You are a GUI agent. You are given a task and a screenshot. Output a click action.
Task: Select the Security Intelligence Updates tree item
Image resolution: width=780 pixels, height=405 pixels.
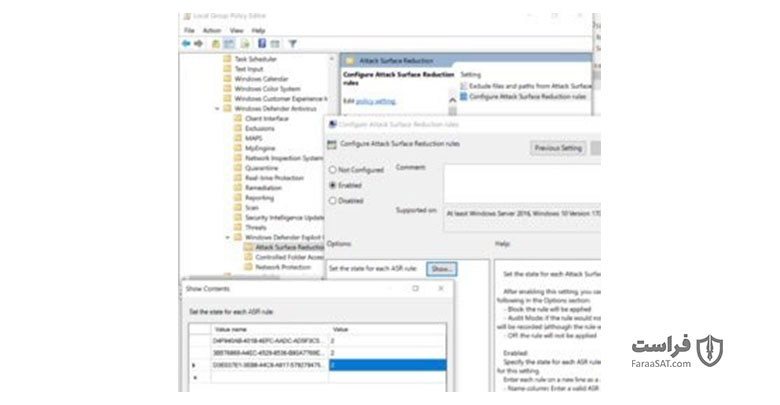(284, 217)
